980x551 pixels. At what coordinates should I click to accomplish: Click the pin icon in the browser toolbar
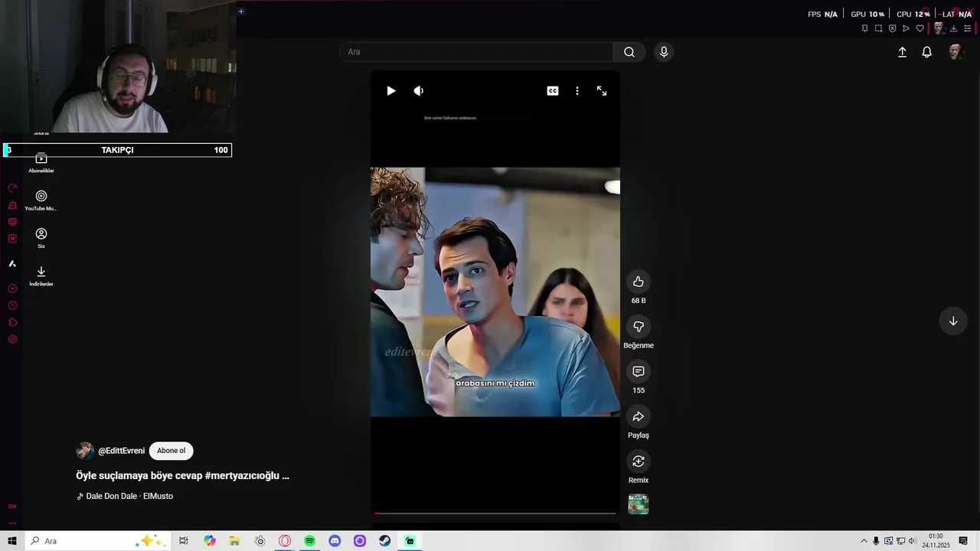coord(865,28)
